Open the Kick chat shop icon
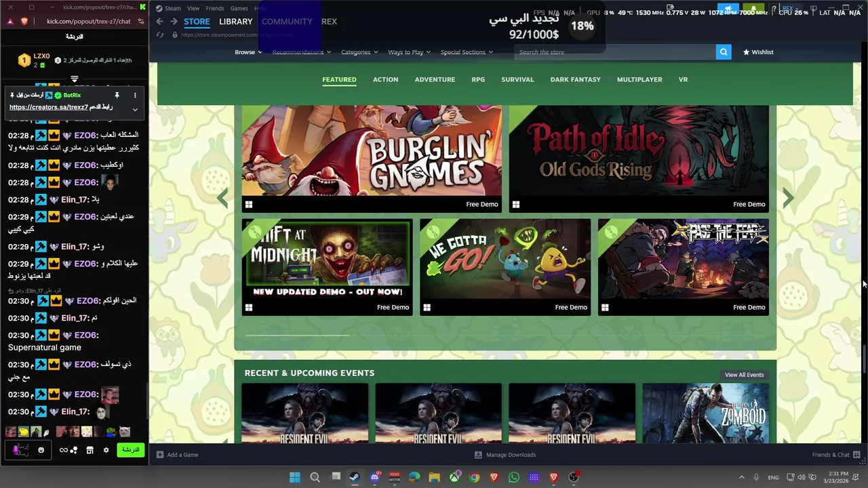Image resolution: width=868 pixels, height=488 pixels. 90,450
